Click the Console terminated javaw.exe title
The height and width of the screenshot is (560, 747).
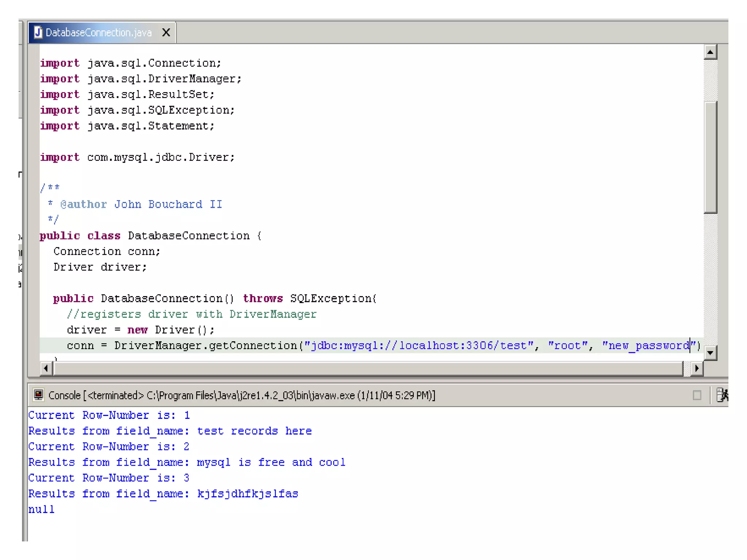[x=241, y=395]
